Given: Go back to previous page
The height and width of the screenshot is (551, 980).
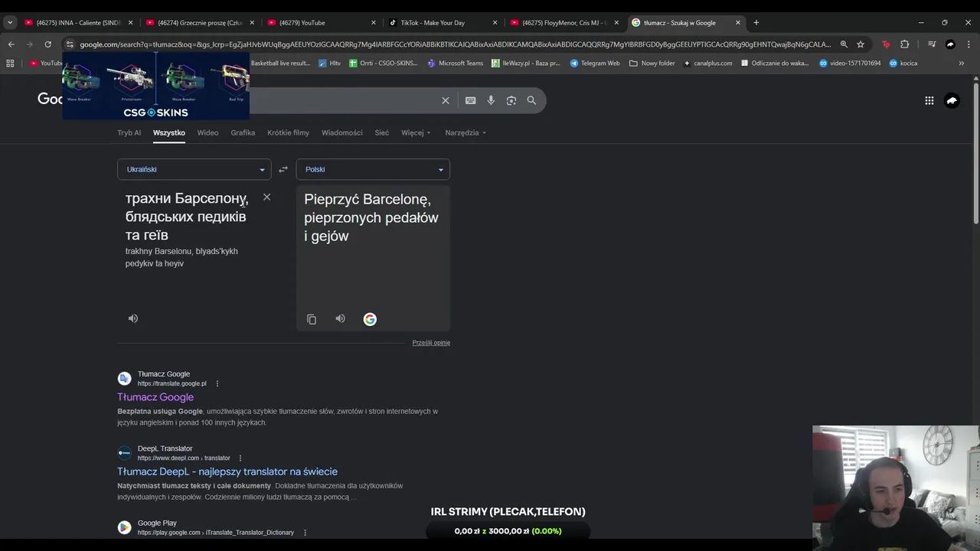Looking at the screenshot, I should pos(11,44).
